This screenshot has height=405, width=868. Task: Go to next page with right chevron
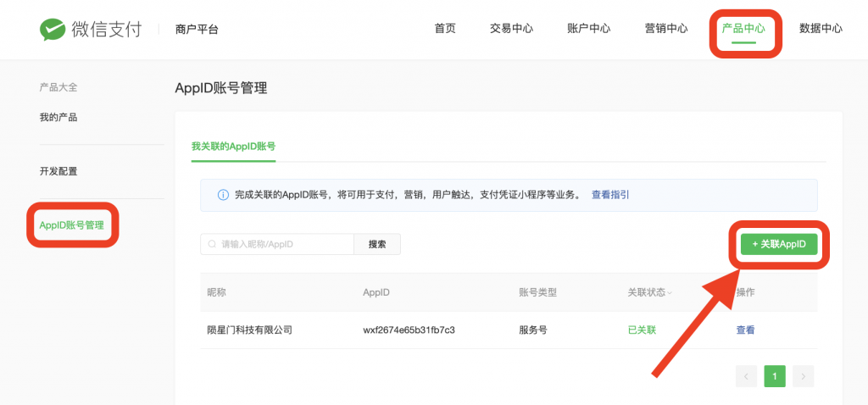pyautogui.click(x=804, y=376)
